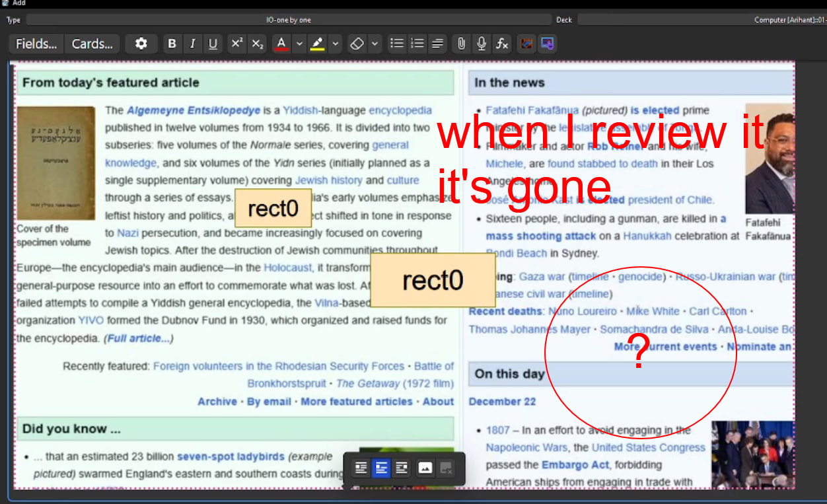This screenshot has width=827, height=504.
Task: Click the eraser remove formatting icon
Action: (357, 44)
